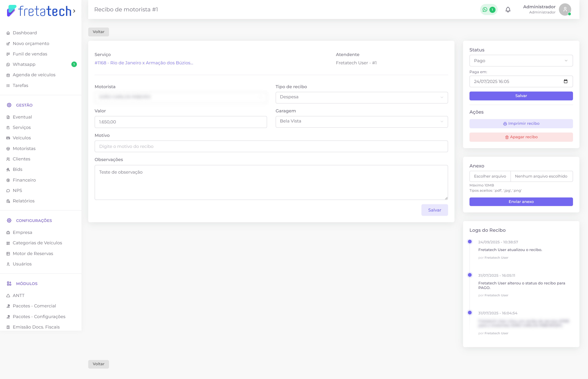Click 'Nenhum arquivo escolhido' file label
Viewport: 588px width, 379px height.
(541, 176)
